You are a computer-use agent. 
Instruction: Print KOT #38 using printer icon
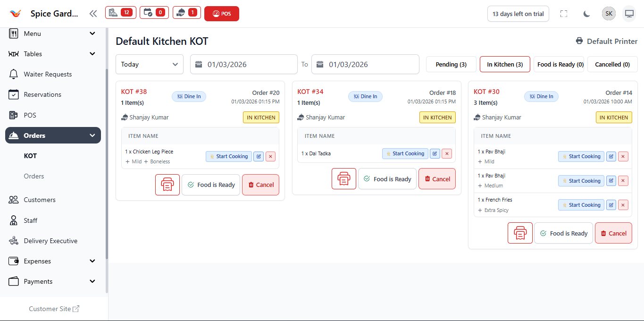(x=167, y=185)
